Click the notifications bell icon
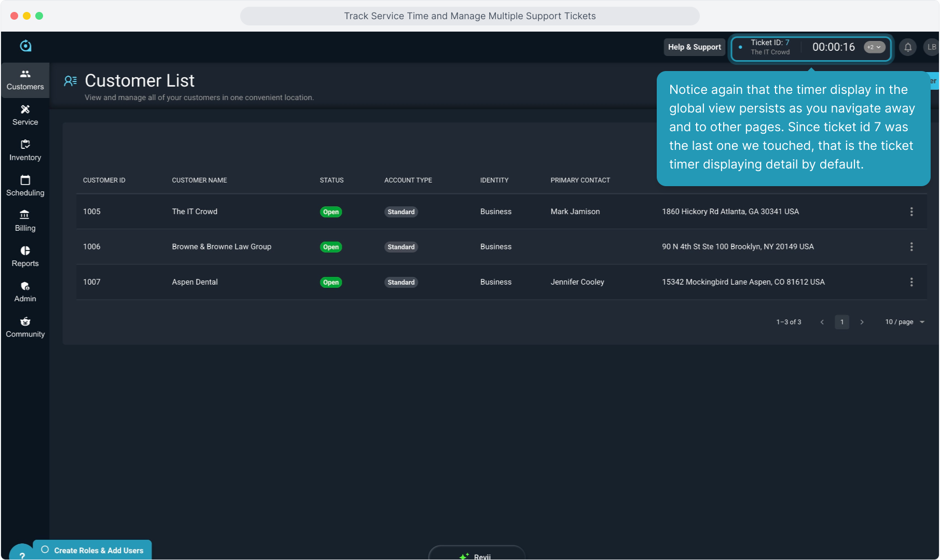 click(907, 47)
